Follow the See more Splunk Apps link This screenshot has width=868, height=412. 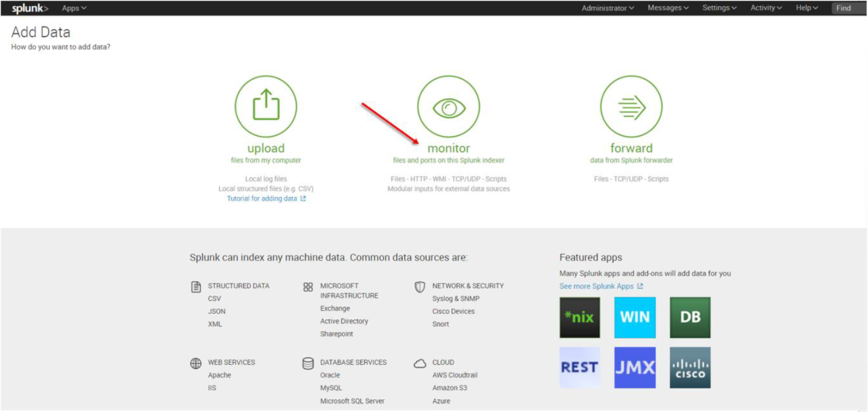[597, 286]
